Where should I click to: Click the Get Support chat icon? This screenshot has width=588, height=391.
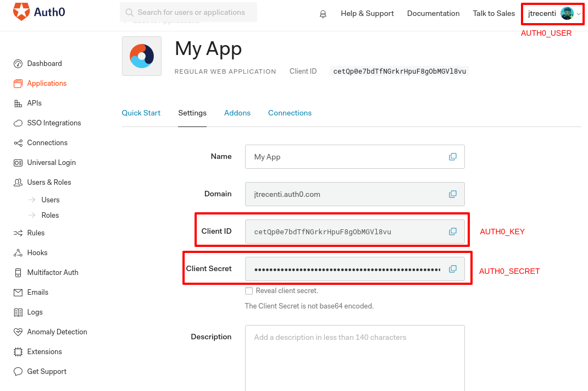18,372
